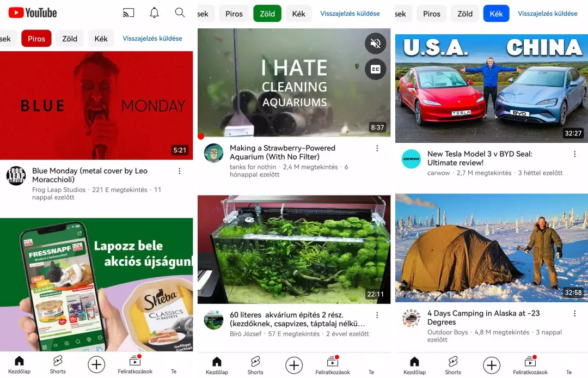Select the highlighted blue Kék chip

click(496, 14)
